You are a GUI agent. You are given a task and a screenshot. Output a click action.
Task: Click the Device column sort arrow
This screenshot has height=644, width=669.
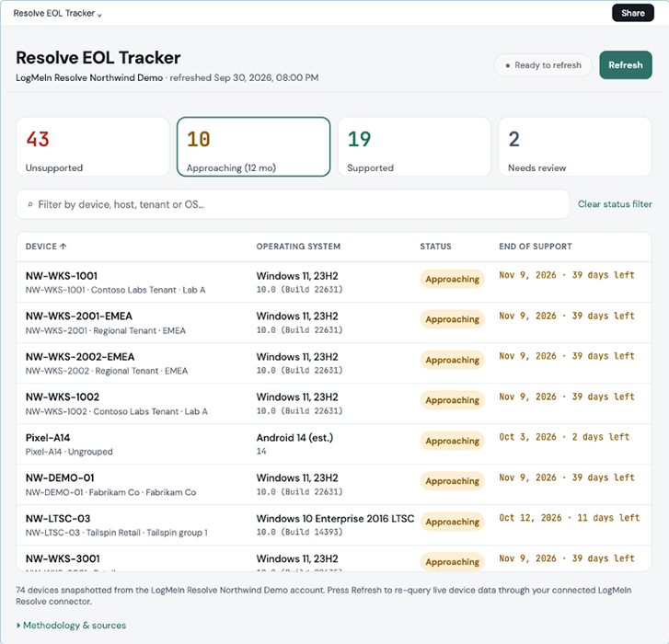tap(63, 247)
